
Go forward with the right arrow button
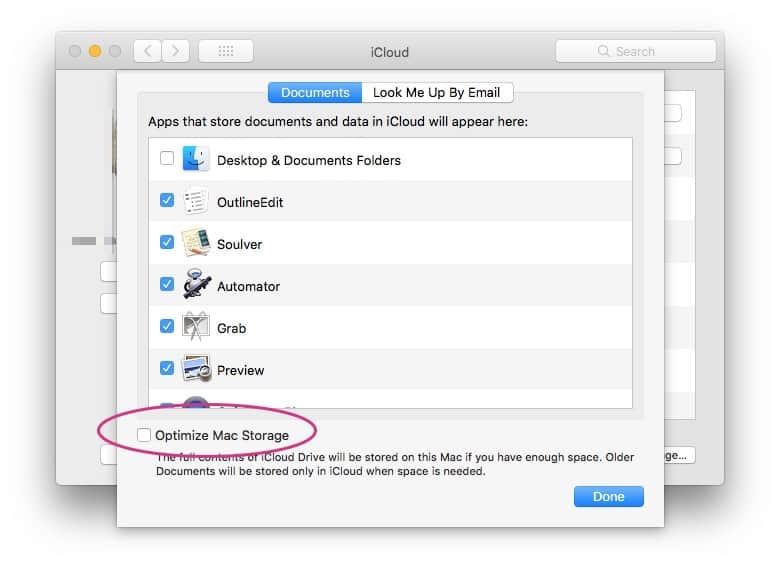click(x=176, y=51)
